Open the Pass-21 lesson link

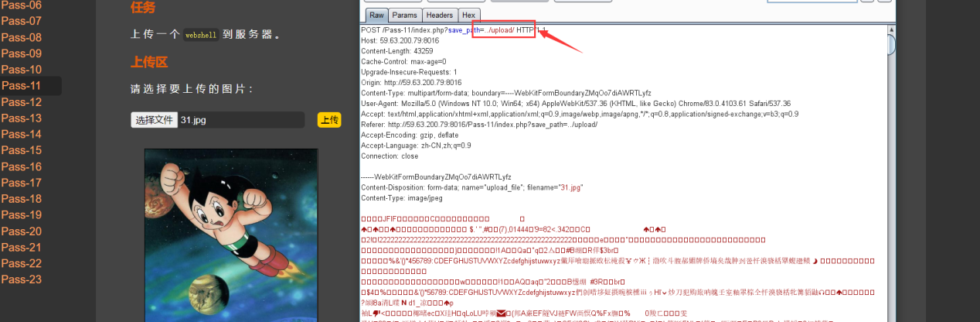click(x=22, y=247)
